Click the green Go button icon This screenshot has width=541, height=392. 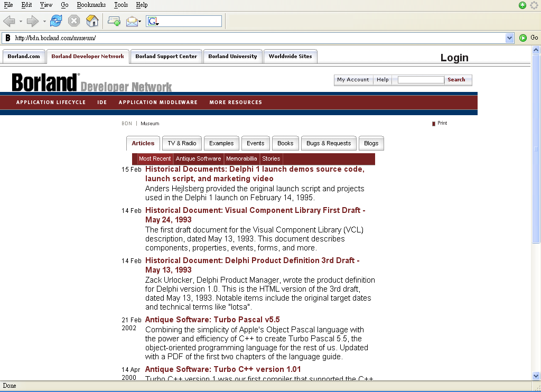(x=523, y=38)
